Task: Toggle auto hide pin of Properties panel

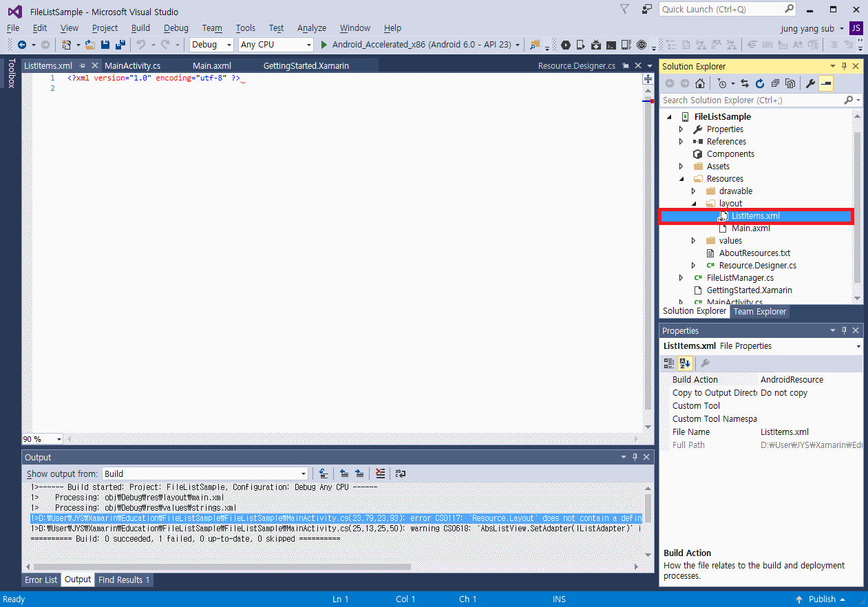Action: point(845,331)
